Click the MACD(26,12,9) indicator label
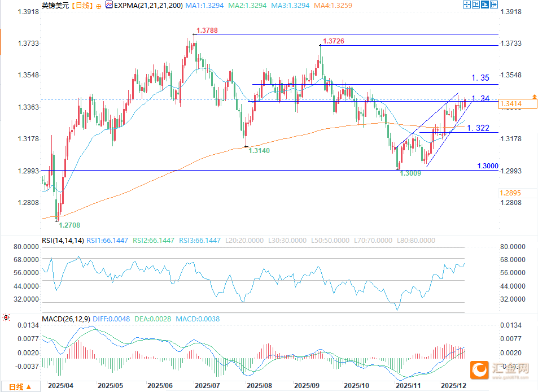538x392 pixels. [66, 319]
